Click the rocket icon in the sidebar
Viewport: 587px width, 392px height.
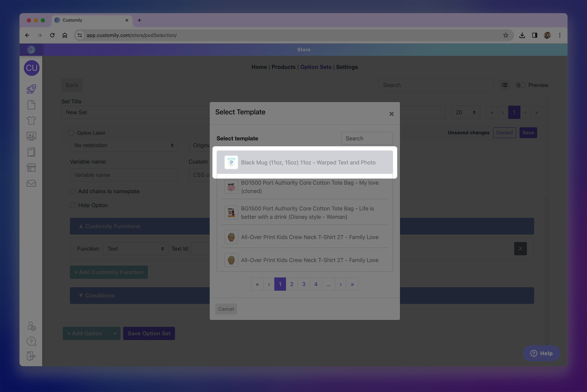coord(31,89)
